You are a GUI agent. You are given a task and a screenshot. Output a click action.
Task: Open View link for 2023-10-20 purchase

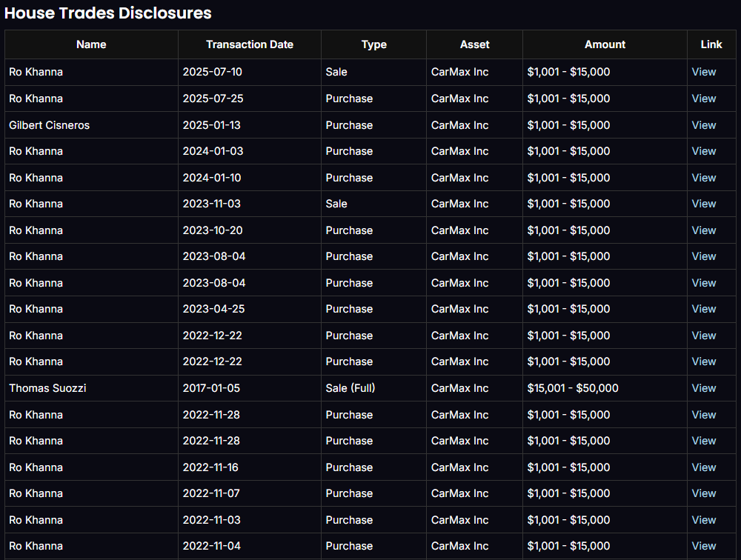[x=703, y=230]
